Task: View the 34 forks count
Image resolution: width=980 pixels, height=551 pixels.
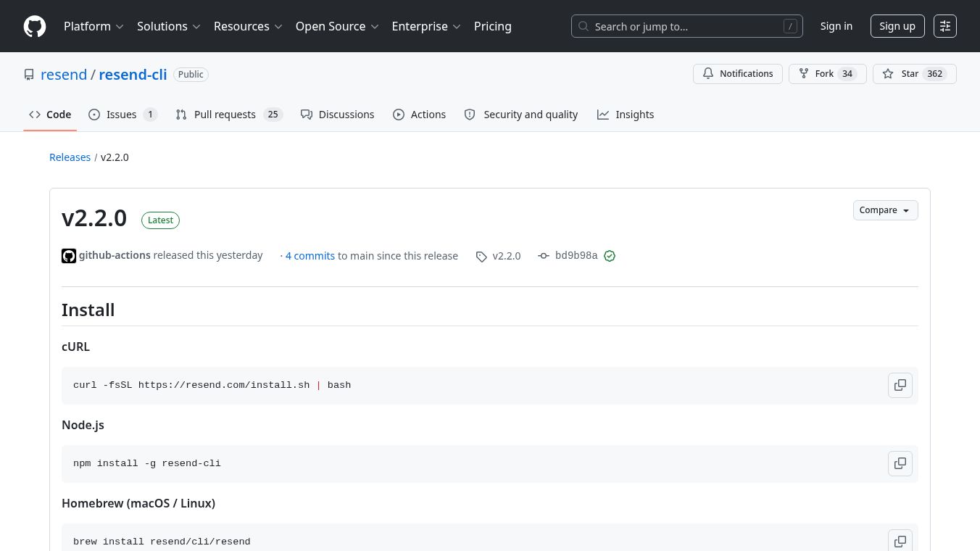Action: 847,74
